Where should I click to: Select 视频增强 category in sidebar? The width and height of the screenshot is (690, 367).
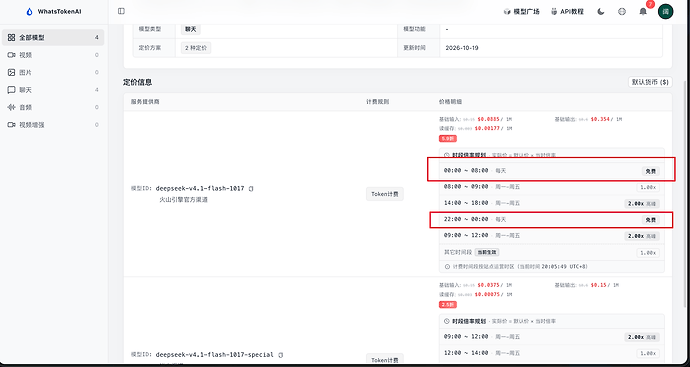(x=53, y=125)
